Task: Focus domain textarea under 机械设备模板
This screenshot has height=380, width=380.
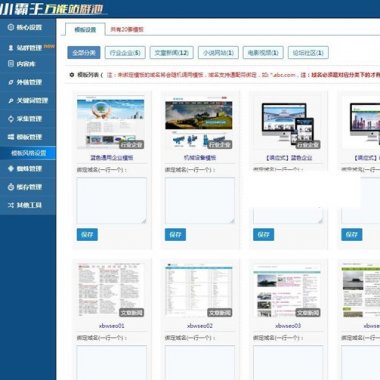Action: point(200,200)
